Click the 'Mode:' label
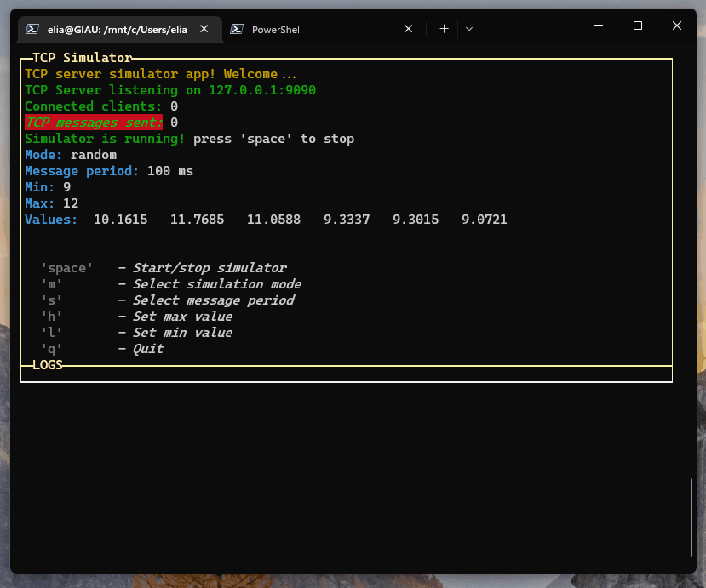The height and width of the screenshot is (588, 706). 43,155
